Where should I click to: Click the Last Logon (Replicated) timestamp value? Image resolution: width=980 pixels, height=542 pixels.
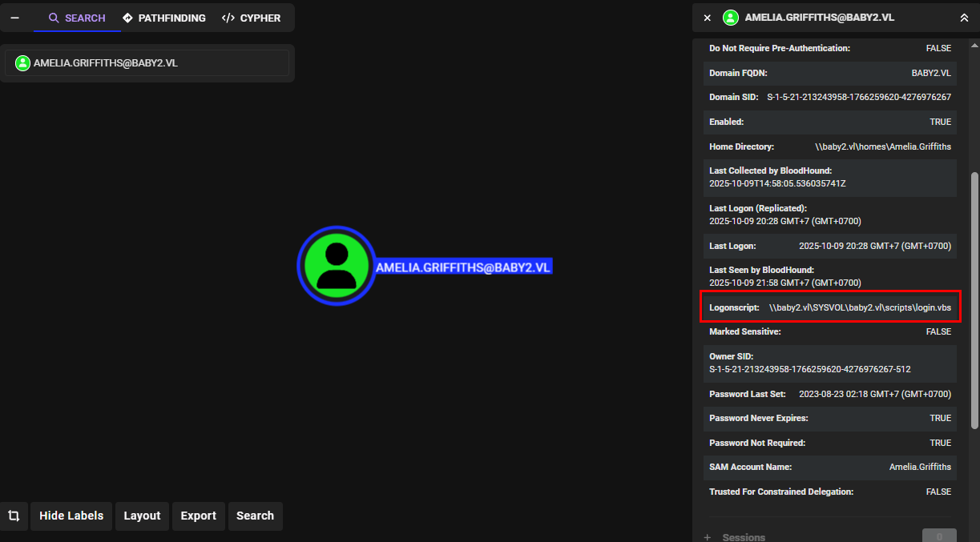point(785,221)
